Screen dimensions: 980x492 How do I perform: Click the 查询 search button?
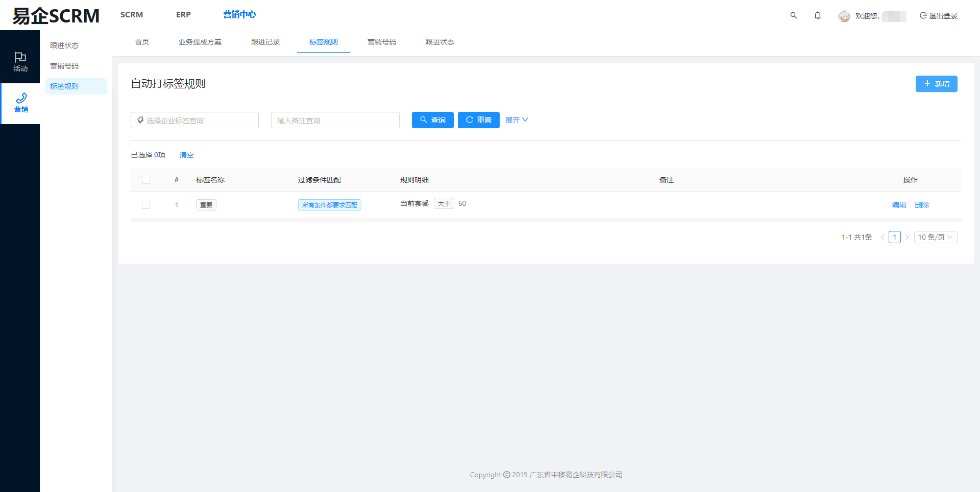pyautogui.click(x=433, y=120)
